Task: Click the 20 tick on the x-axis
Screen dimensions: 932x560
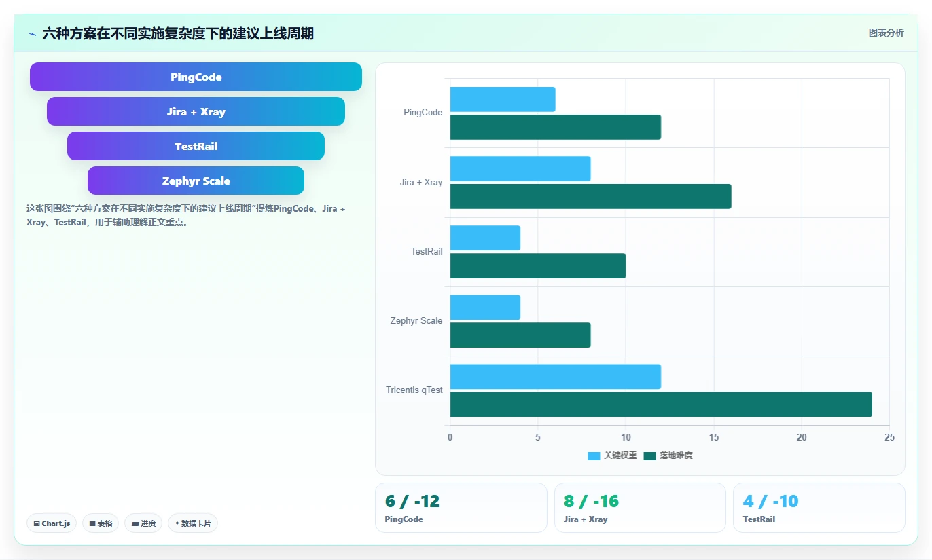Action: tap(802, 437)
